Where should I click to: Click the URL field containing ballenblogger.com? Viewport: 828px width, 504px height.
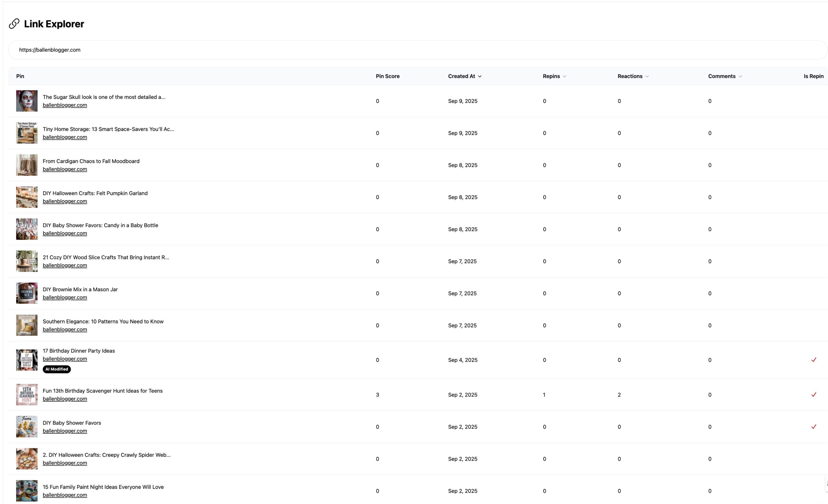(x=417, y=50)
